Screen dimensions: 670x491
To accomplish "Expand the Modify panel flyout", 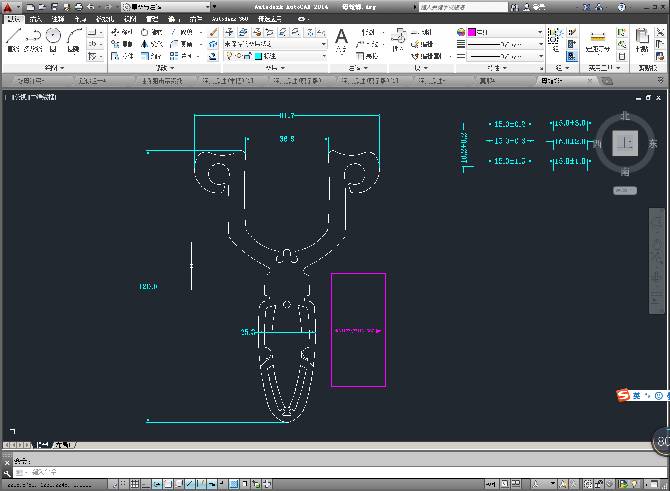I will tap(165, 68).
